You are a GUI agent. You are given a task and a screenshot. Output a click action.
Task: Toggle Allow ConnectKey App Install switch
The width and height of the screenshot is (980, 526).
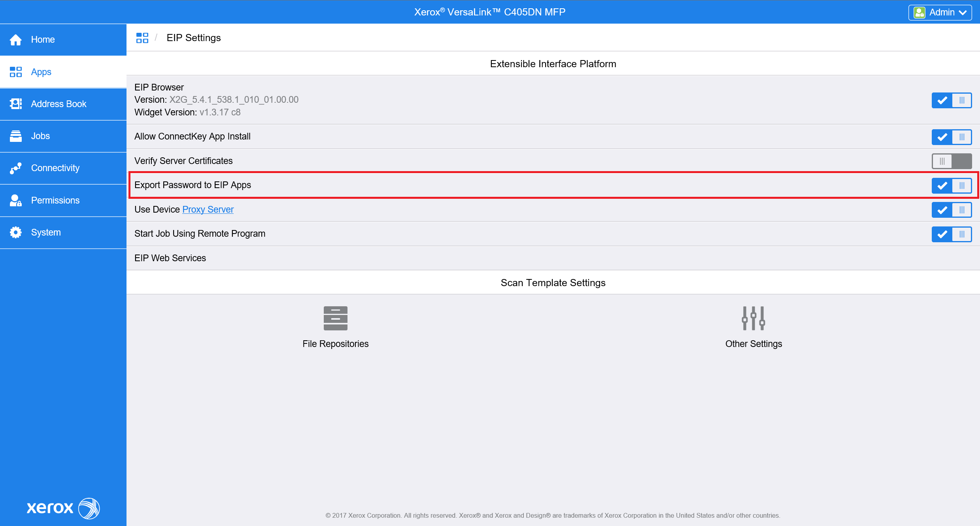coord(951,137)
